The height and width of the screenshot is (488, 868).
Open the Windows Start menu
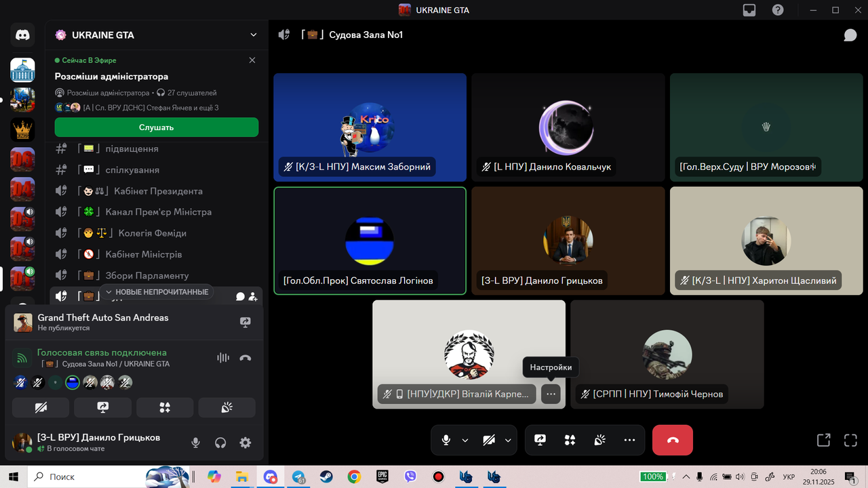(x=14, y=476)
